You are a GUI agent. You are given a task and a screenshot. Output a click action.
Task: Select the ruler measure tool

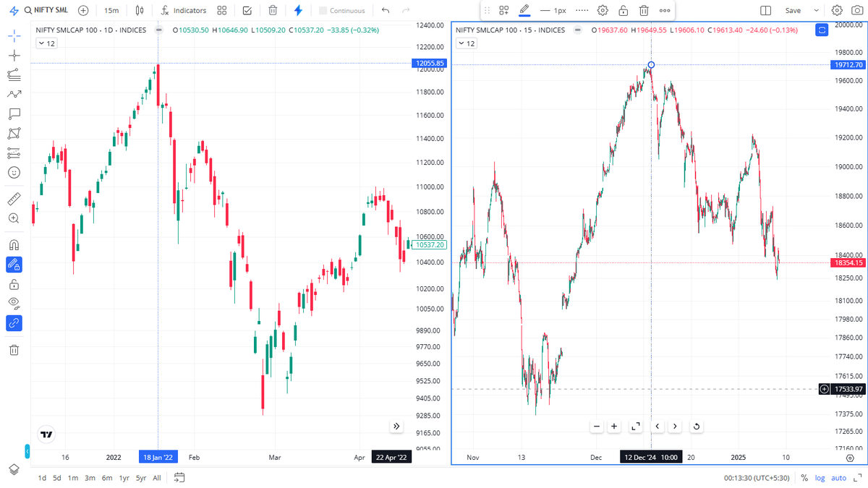pyautogui.click(x=14, y=198)
